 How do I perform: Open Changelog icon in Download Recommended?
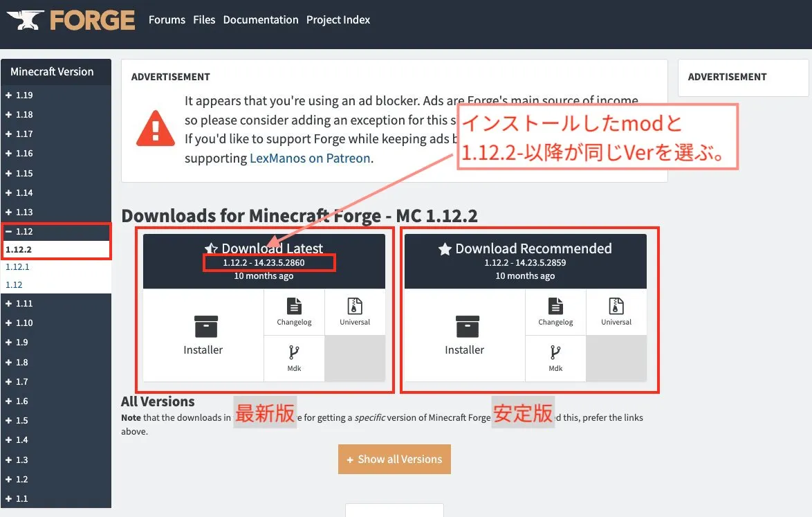pos(555,306)
